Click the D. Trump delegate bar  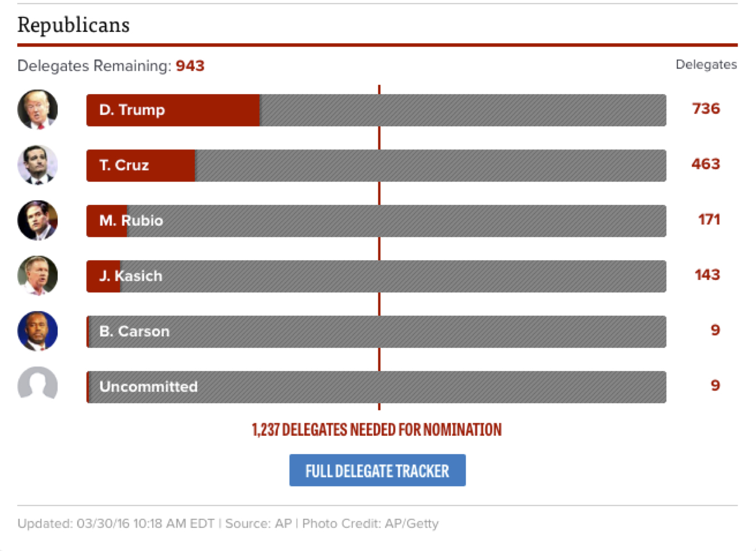pos(376,110)
